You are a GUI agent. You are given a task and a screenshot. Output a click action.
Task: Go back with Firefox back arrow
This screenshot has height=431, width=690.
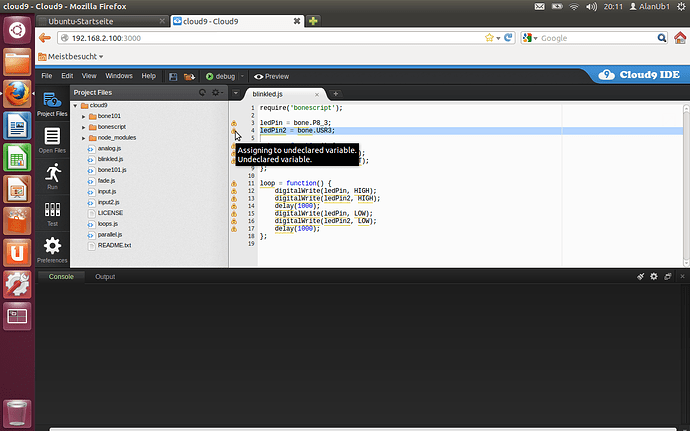45,38
